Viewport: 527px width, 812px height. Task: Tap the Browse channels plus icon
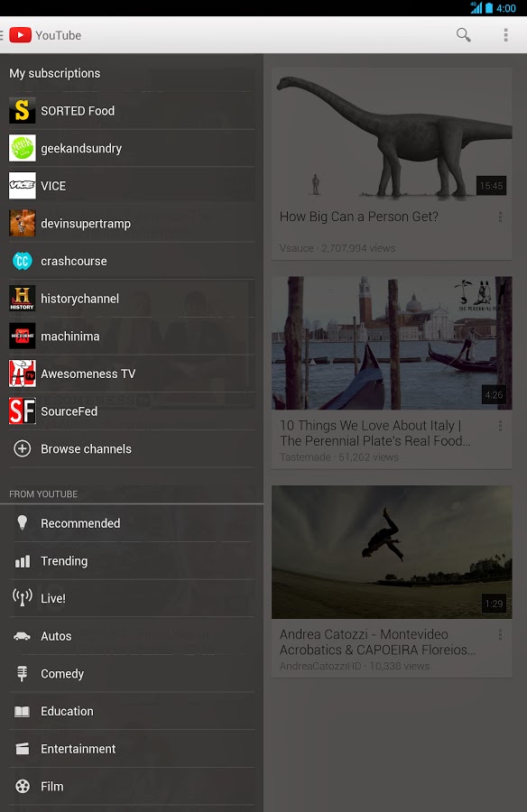coord(23,449)
